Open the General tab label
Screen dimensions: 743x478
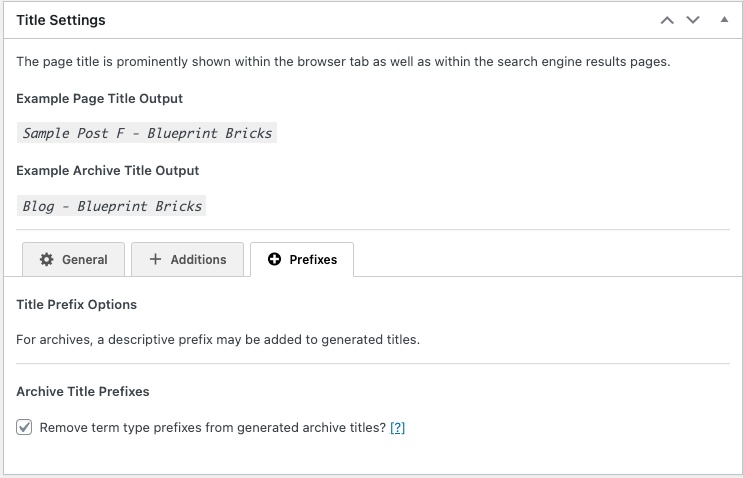point(85,260)
